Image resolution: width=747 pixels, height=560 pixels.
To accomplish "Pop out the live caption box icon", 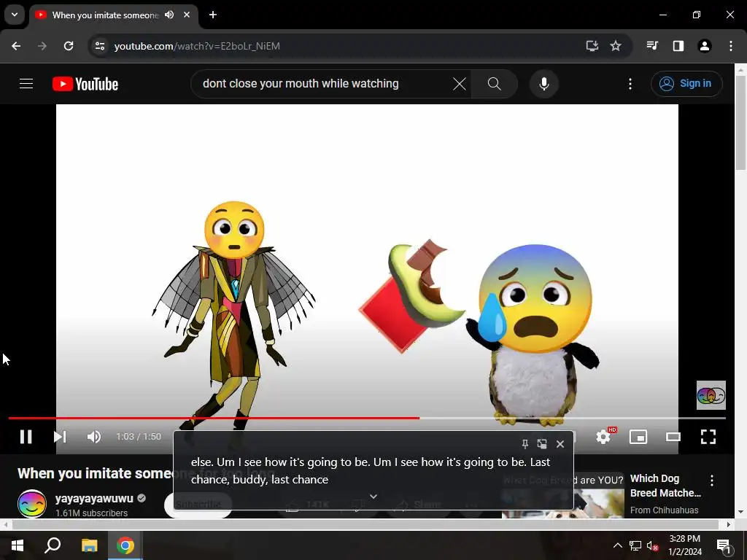I will pyautogui.click(x=542, y=444).
